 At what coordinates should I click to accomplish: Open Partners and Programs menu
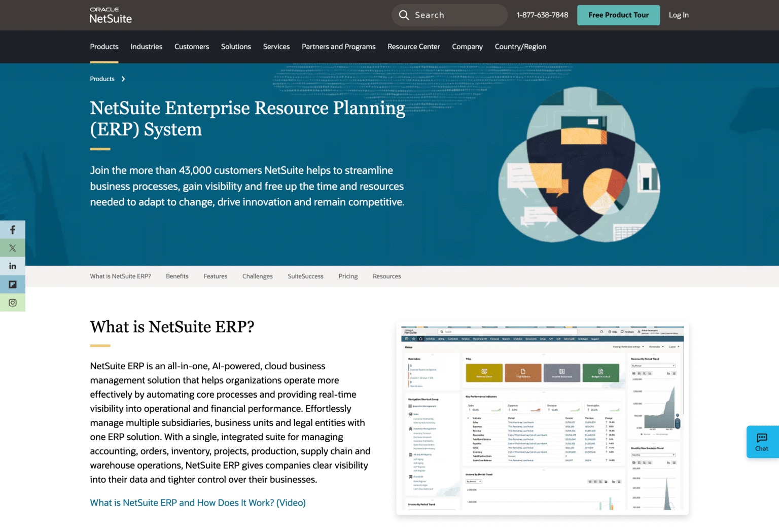(339, 47)
